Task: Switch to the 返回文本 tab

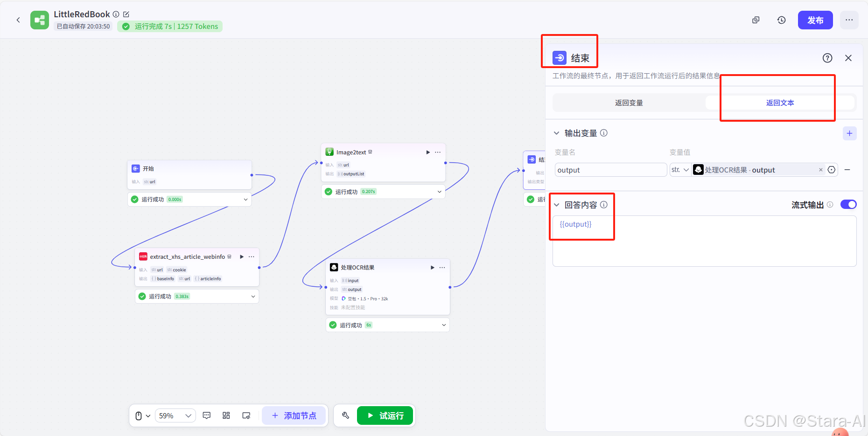Action: [x=780, y=103]
